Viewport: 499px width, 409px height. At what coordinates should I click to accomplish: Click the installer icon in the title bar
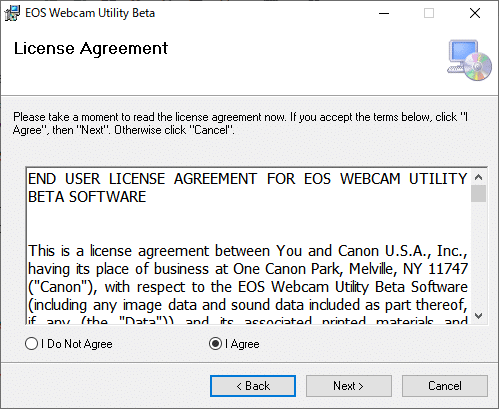[12, 13]
